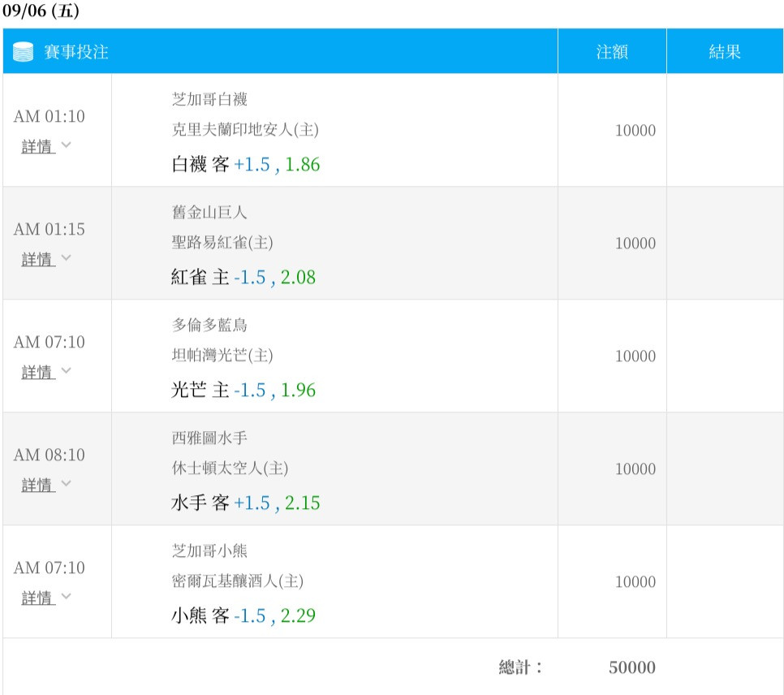
Task: Click the 賽事投注 header title
Action: pos(76,52)
